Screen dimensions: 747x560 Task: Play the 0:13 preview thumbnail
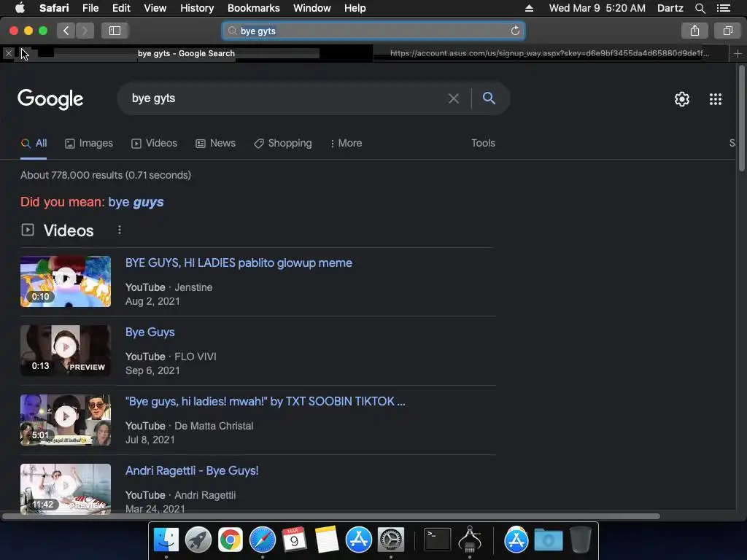click(x=65, y=351)
